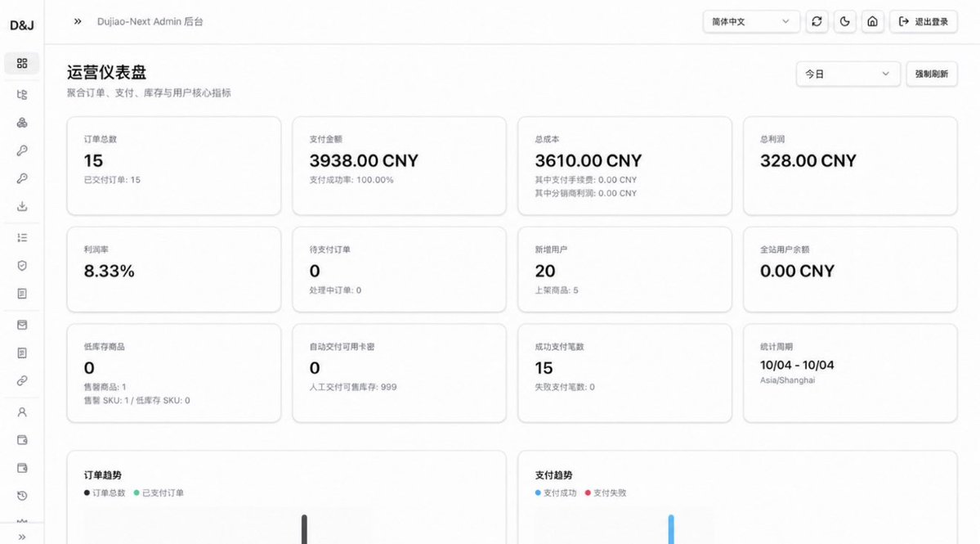Click the 328.00 CNY total profit value

[808, 160]
